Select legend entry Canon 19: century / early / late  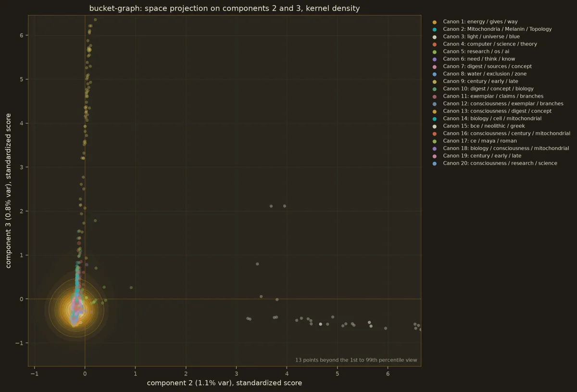pyautogui.click(x=482, y=156)
